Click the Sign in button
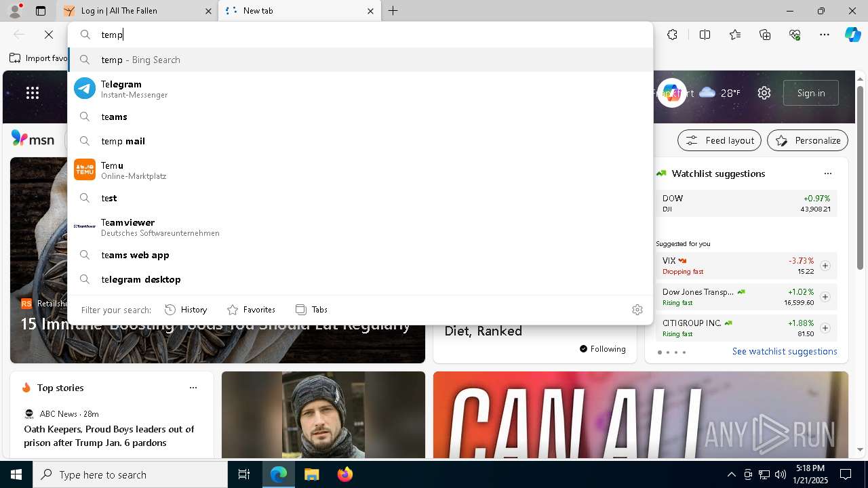This screenshot has width=868, height=488. [x=811, y=93]
